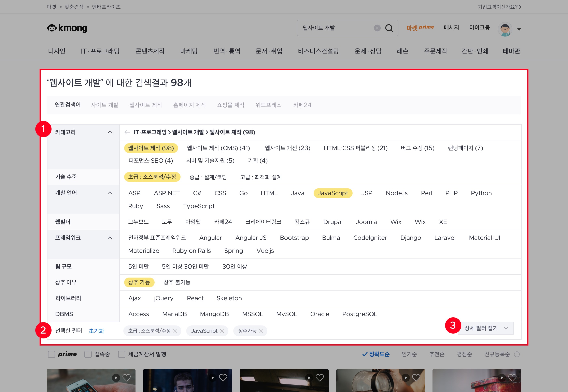Like the fourth thumbnail with heart icon

416,378
